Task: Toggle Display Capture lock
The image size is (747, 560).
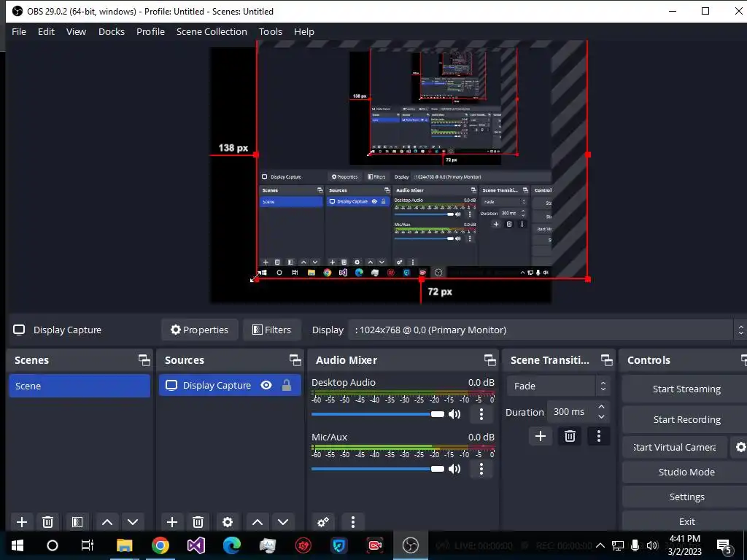Action: point(286,385)
